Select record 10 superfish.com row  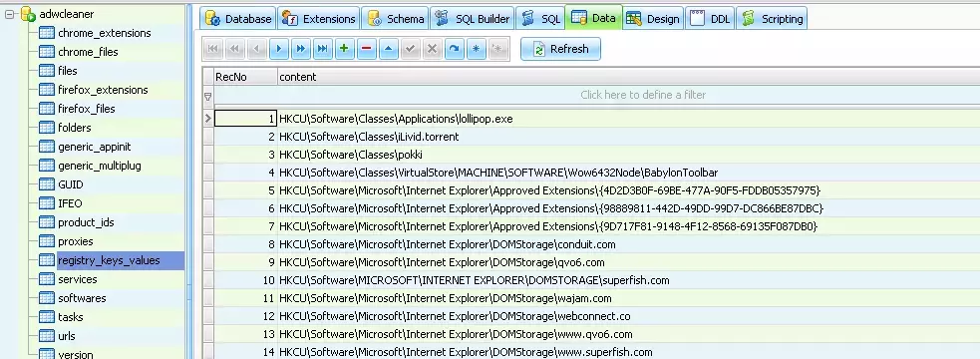click(628, 280)
